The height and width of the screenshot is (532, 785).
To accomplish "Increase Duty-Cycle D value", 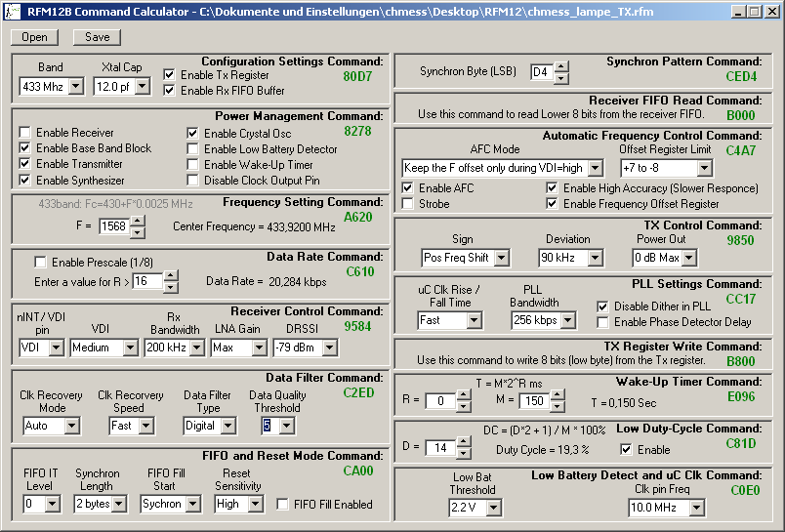I will [x=464, y=442].
